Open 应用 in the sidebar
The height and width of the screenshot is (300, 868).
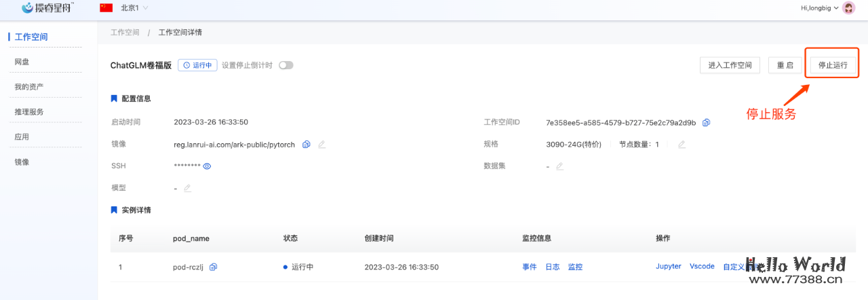[x=22, y=136]
